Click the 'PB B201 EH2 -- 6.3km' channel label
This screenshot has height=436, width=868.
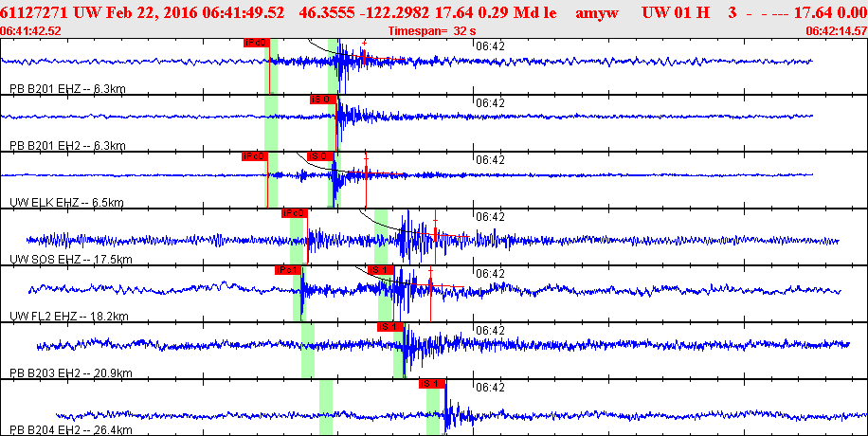(x=67, y=146)
